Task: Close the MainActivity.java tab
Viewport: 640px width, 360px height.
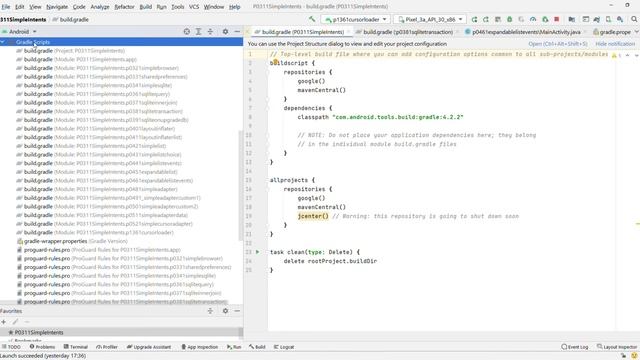Action: tap(585, 32)
